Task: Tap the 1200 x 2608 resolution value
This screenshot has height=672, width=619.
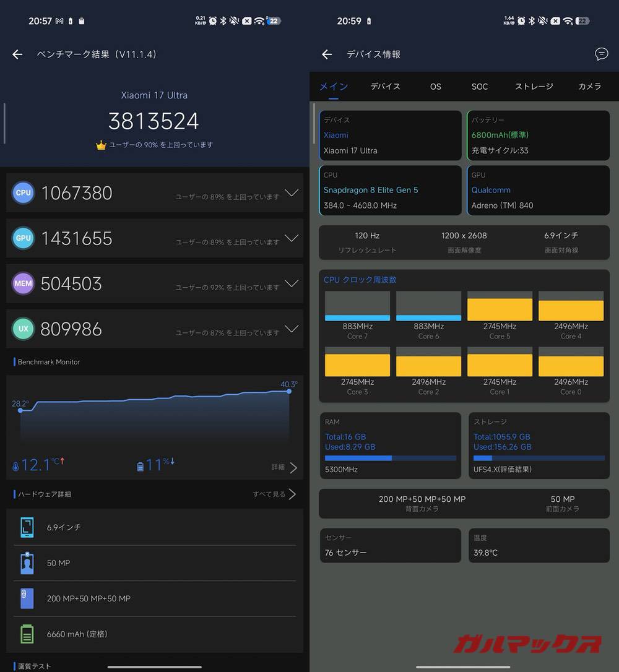Action: (464, 236)
